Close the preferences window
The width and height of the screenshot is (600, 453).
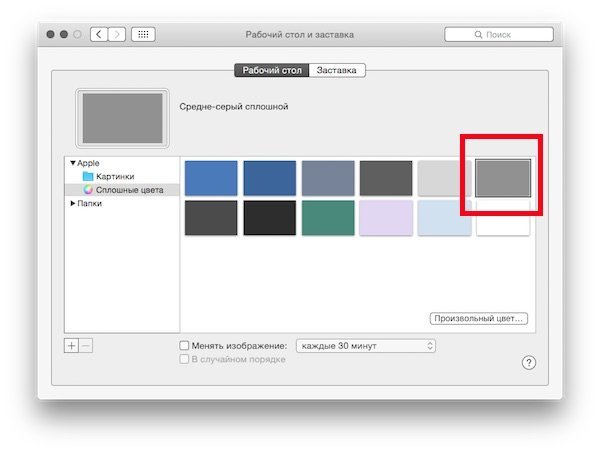50,34
